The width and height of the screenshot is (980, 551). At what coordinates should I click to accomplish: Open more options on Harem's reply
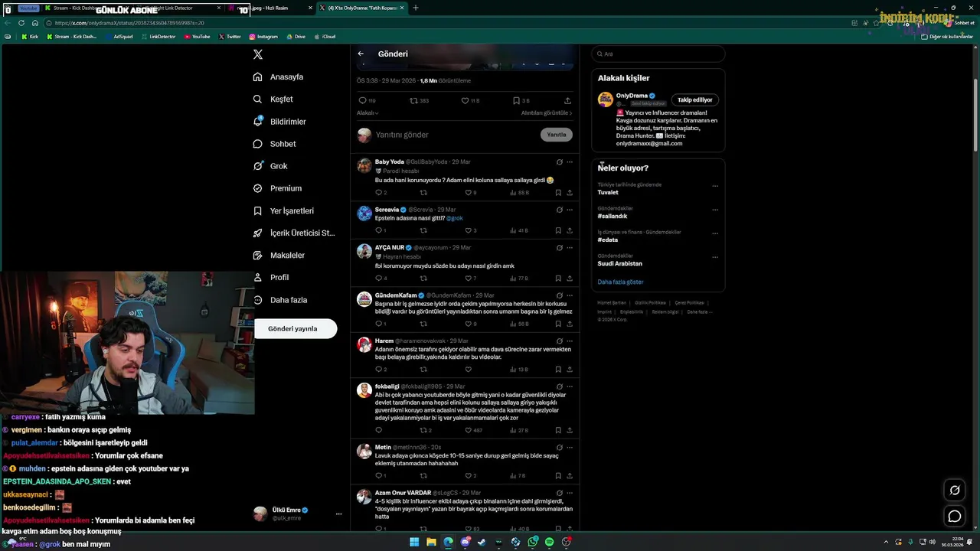570,341
